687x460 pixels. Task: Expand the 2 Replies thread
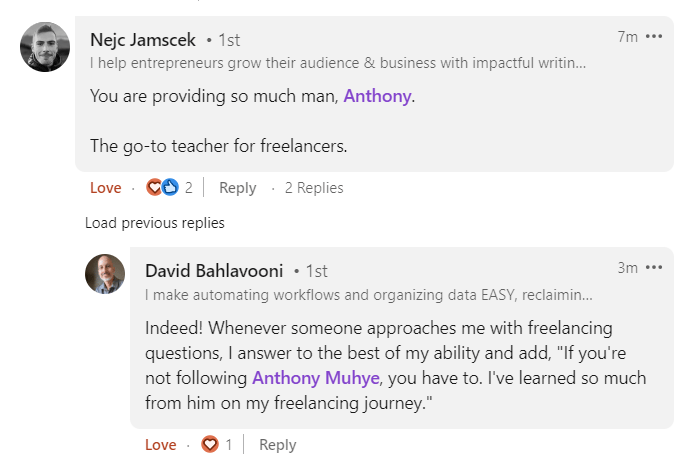click(x=314, y=188)
